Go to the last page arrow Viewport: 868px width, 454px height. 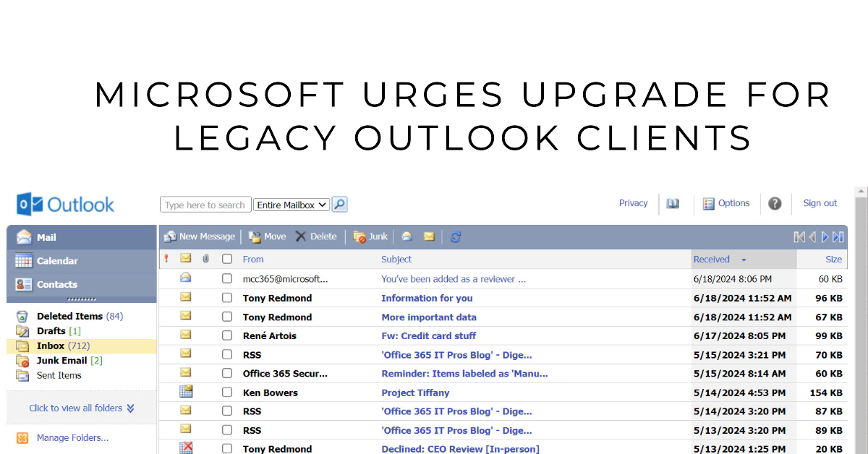(x=838, y=237)
